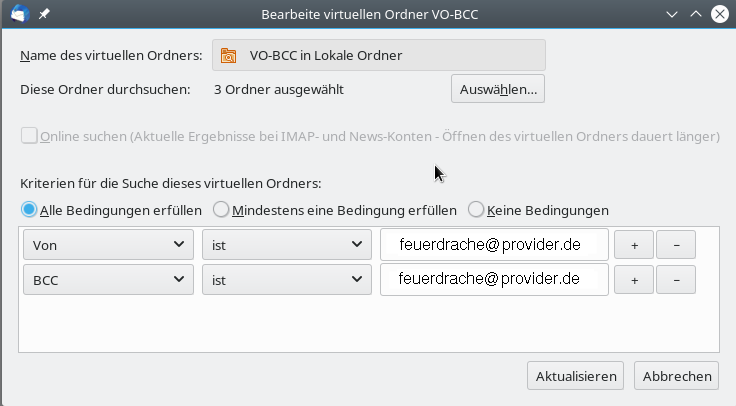Add a rule after the BCC row
The height and width of the screenshot is (406, 736).
coord(634,280)
